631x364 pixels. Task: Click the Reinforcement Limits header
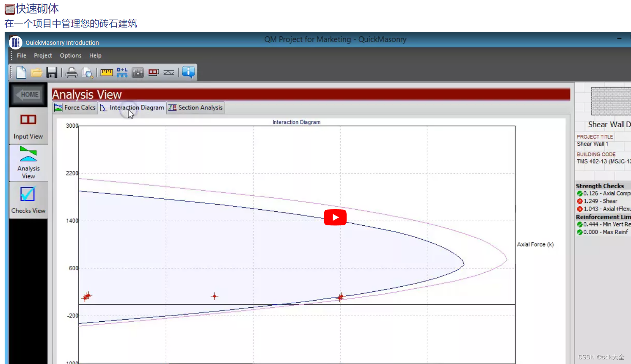603,217
